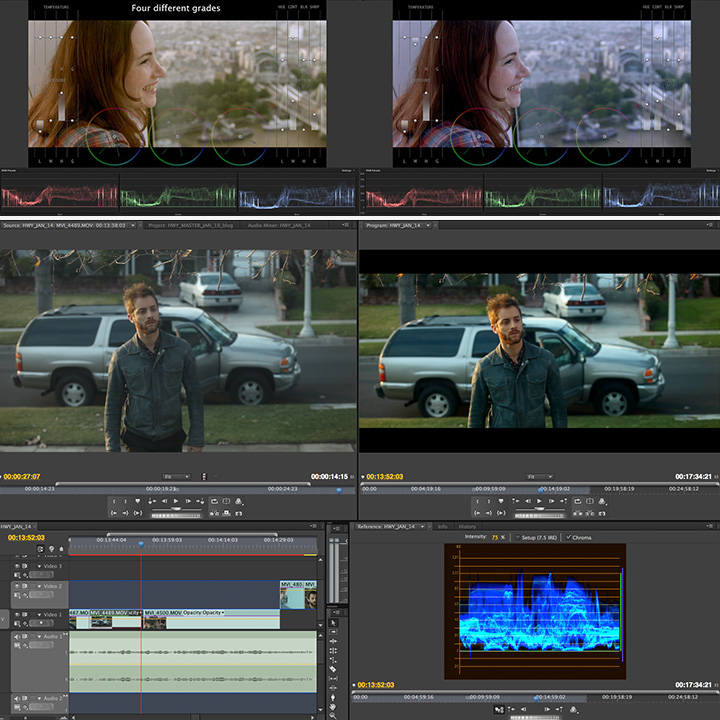This screenshot has height=720, width=720.
Task: Toggle Video 2 track visibility eye
Action: tap(17, 586)
